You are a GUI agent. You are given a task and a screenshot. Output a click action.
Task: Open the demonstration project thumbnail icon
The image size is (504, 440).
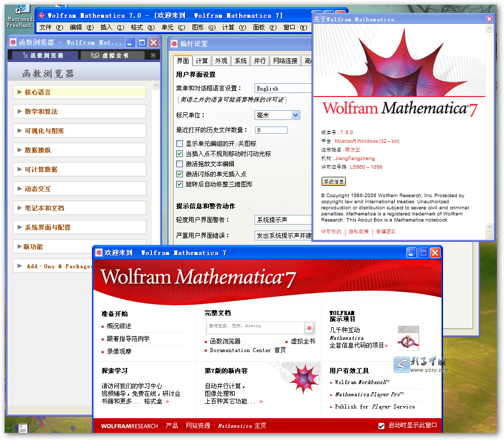[x=408, y=338]
